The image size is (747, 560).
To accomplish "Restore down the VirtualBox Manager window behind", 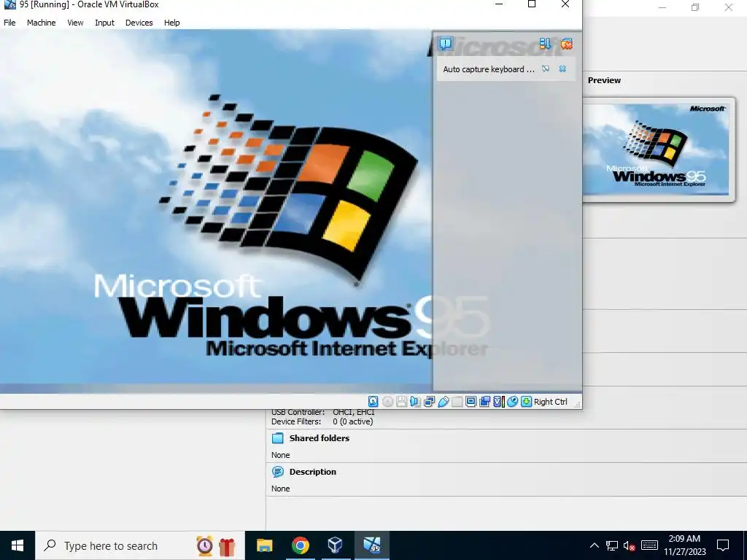I will (695, 7).
